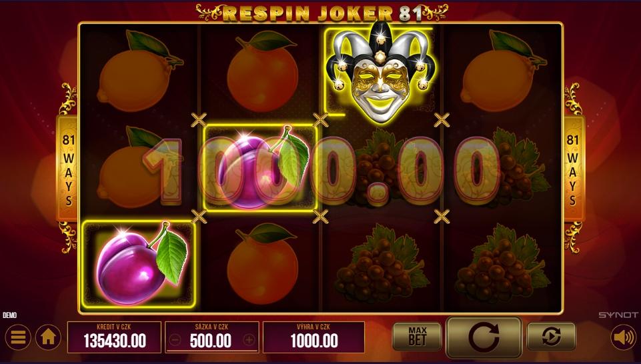Go to the home icon
The width and height of the screenshot is (641, 364).
(48, 337)
